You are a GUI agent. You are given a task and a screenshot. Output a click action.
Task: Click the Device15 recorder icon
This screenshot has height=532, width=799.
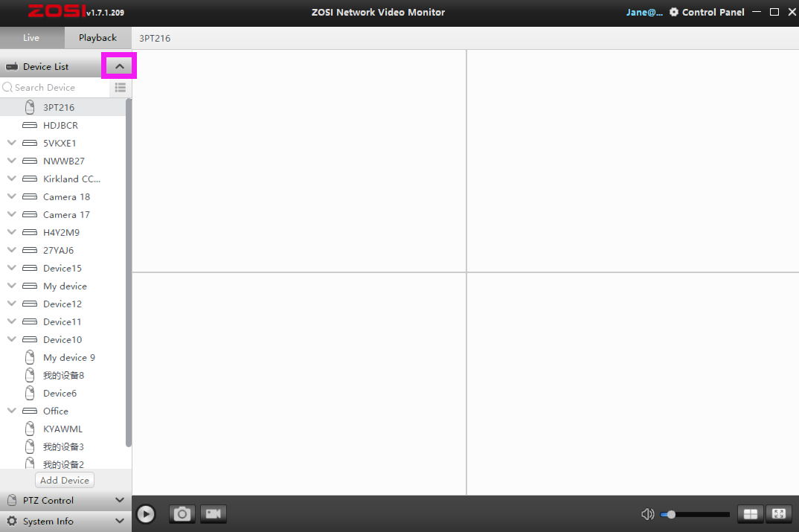pos(30,268)
